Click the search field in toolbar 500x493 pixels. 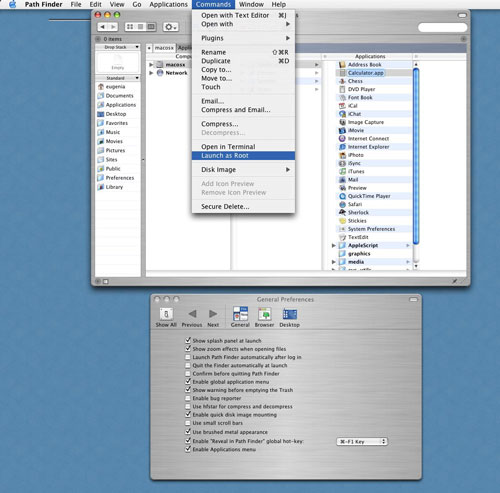443,27
